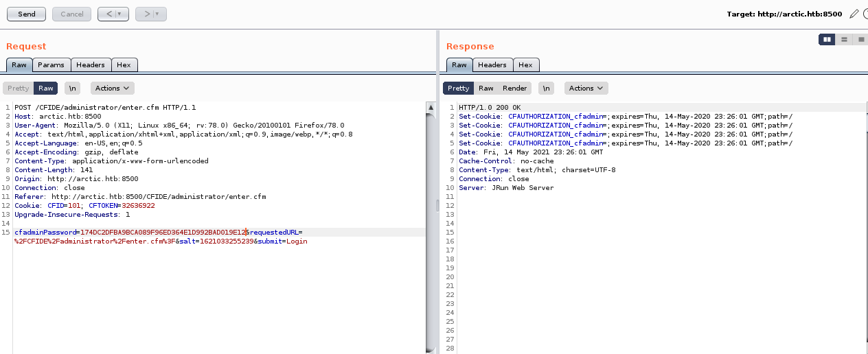This screenshot has height=354, width=868.
Task: Click request editor scrollbar down arrow
Action: point(431,349)
